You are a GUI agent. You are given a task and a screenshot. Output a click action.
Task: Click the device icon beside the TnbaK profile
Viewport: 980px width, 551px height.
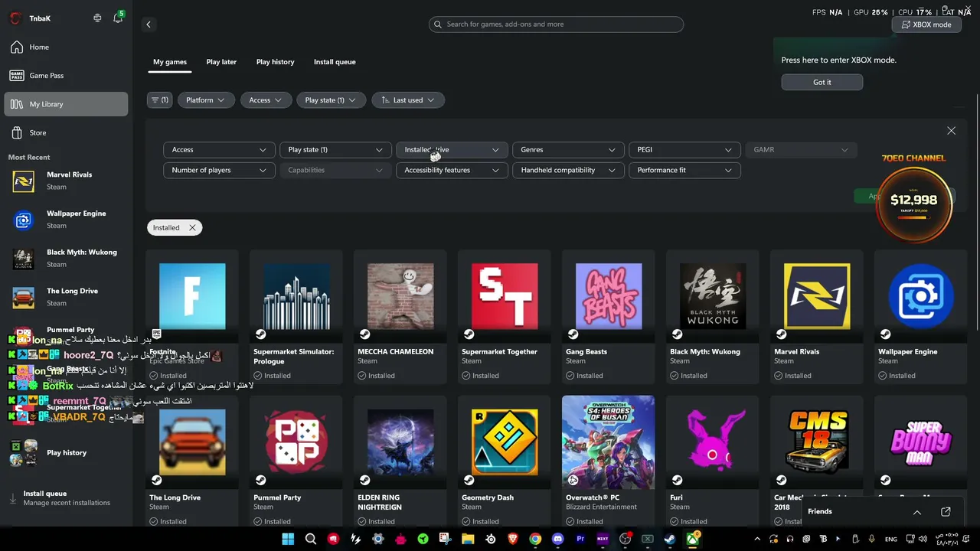coord(97,18)
